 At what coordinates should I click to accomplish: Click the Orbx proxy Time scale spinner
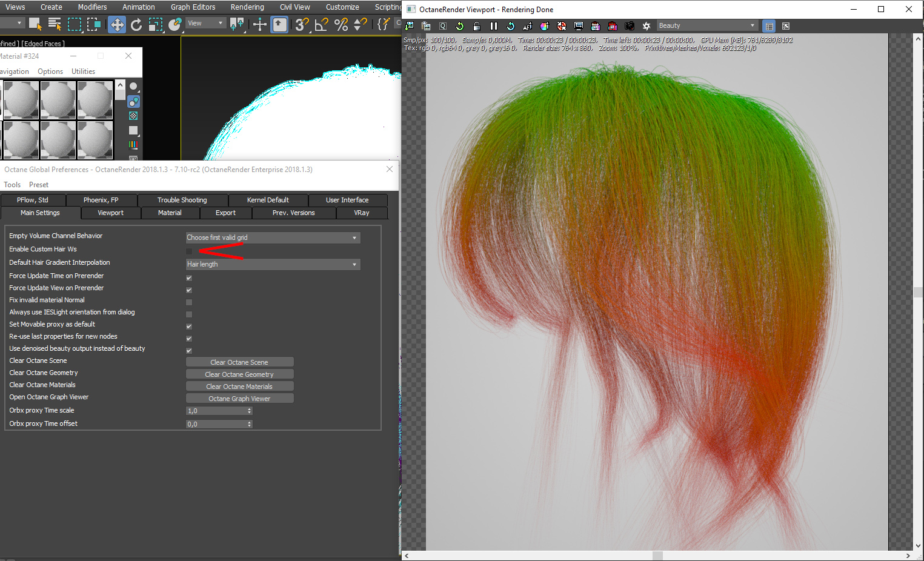249,411
